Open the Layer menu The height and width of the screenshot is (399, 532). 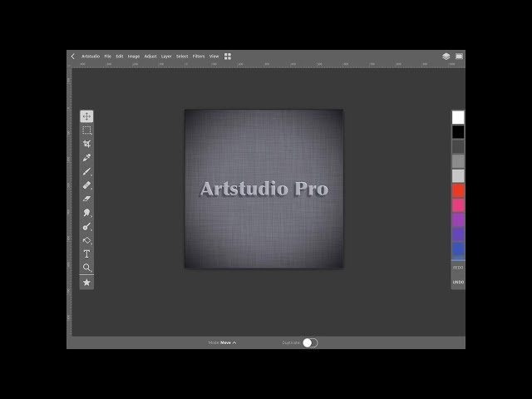tap(166, 57)
